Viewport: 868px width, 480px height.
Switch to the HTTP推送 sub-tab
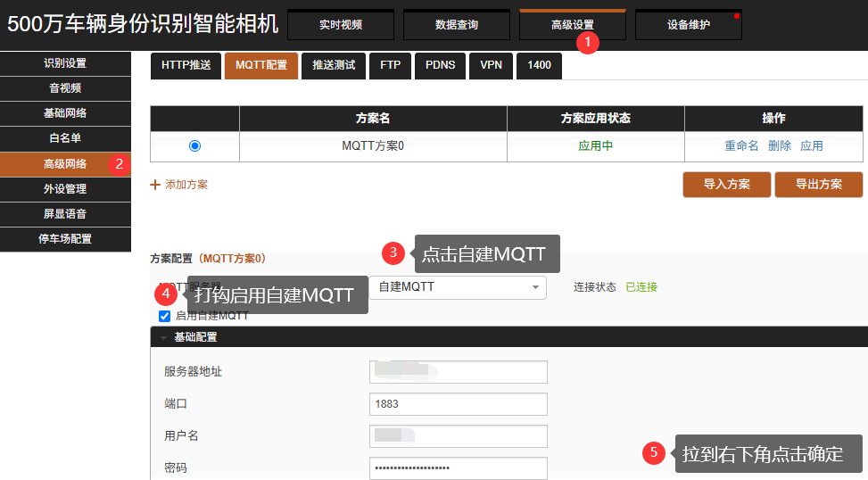point(186,65)
